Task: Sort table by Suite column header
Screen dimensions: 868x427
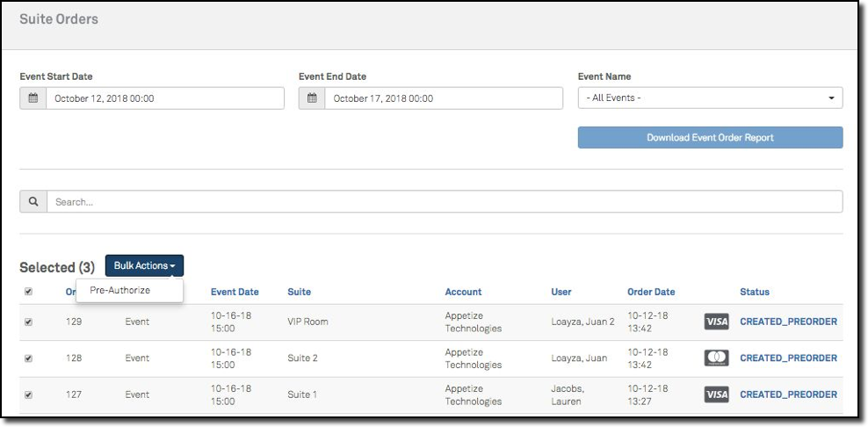Action: tap(299, 292)
